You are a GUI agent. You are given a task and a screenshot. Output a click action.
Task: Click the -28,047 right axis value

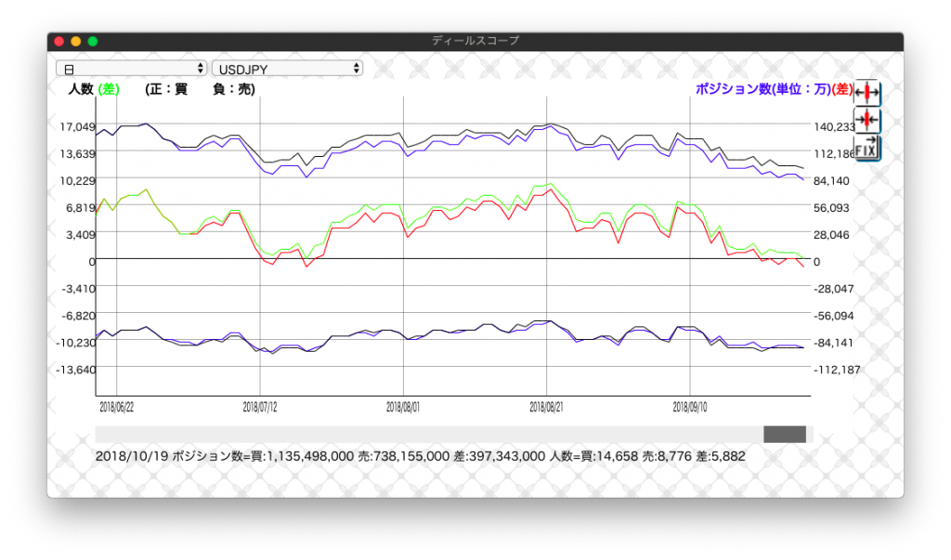834,289
